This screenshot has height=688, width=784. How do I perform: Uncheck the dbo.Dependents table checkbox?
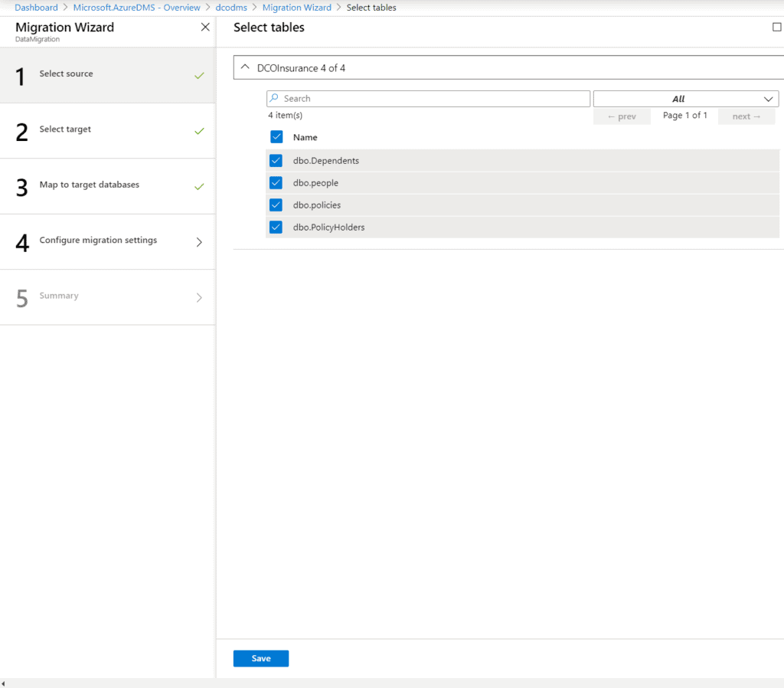(276, 161)
